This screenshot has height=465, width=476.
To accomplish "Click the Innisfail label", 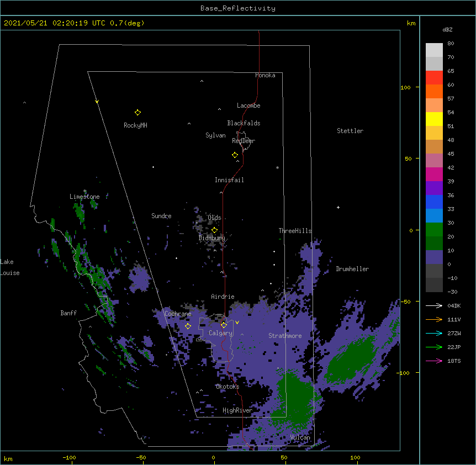I will click(229, 180).
